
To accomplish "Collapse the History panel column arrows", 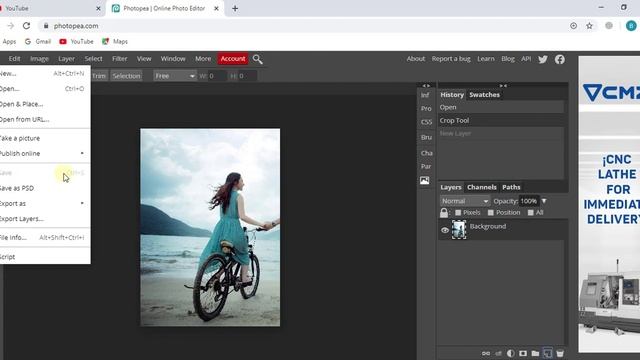I will (503, 86).
